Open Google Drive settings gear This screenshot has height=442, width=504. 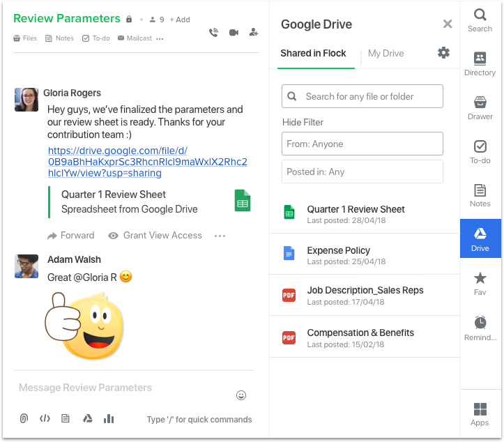(443, 53)
